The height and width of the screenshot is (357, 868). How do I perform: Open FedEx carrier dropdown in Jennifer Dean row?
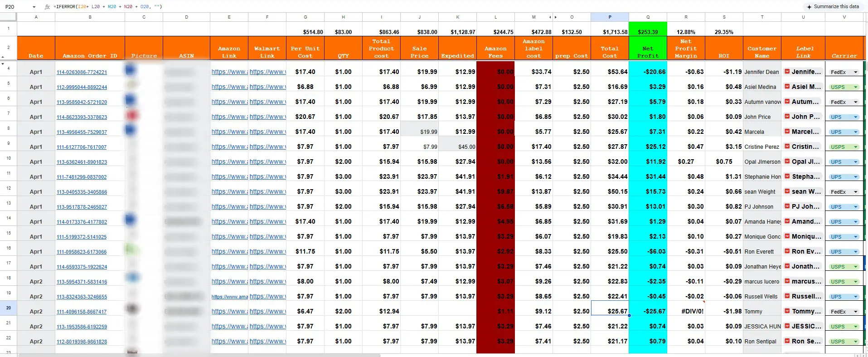point(856,72)
